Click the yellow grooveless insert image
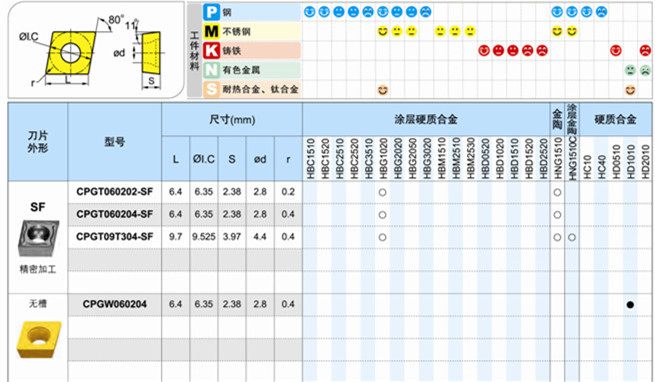This screenshot has height=382, width=655. click(38, 339)
